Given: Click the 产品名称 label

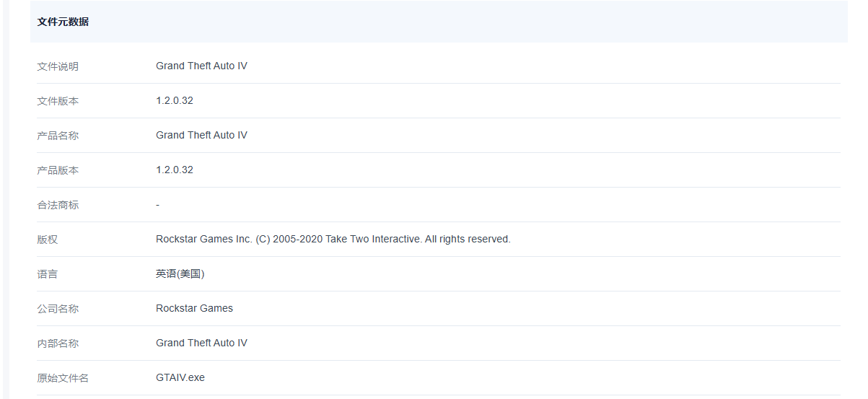Looking at the screenshot, I should (58, 136).
